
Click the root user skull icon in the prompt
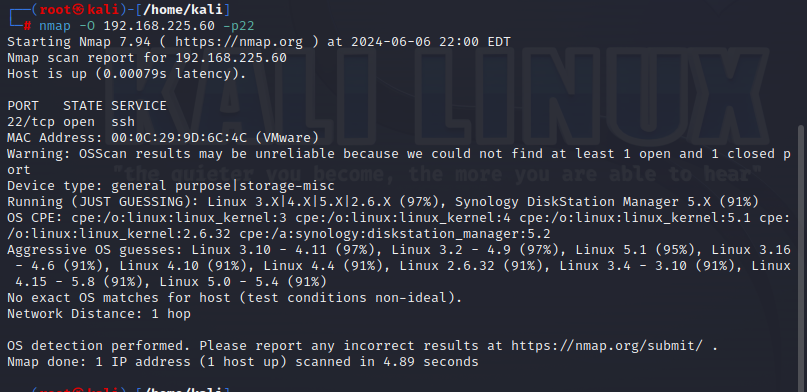79,10
